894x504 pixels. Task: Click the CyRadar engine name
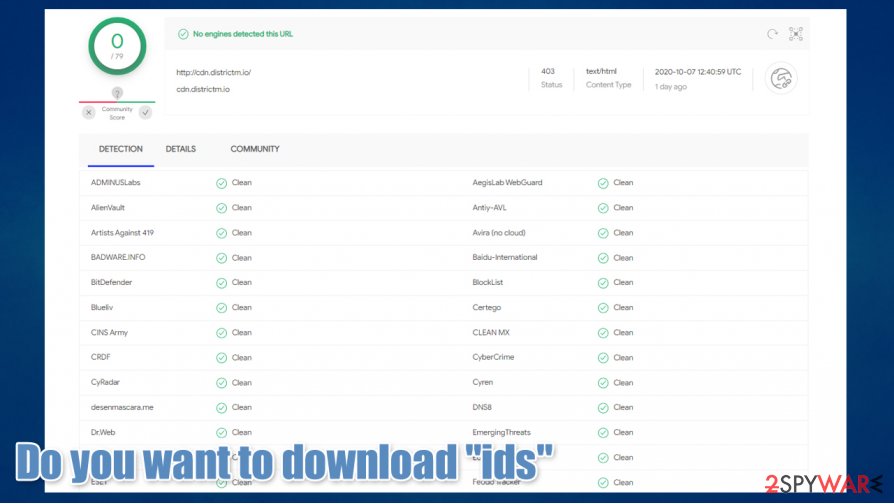point(105,382)
